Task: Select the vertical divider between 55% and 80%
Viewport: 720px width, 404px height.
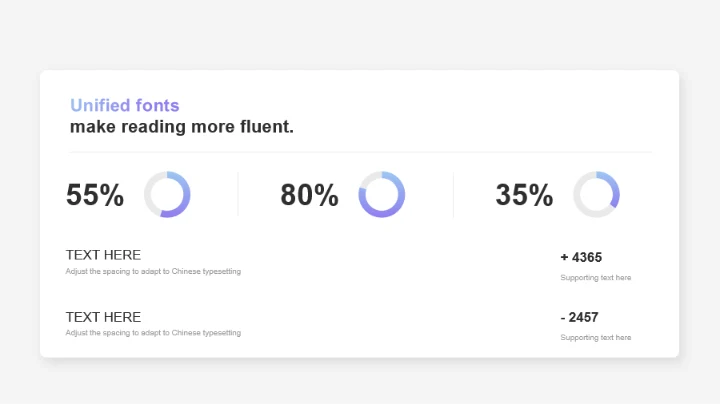Action: pyautogui.click(x=238, y=194)
